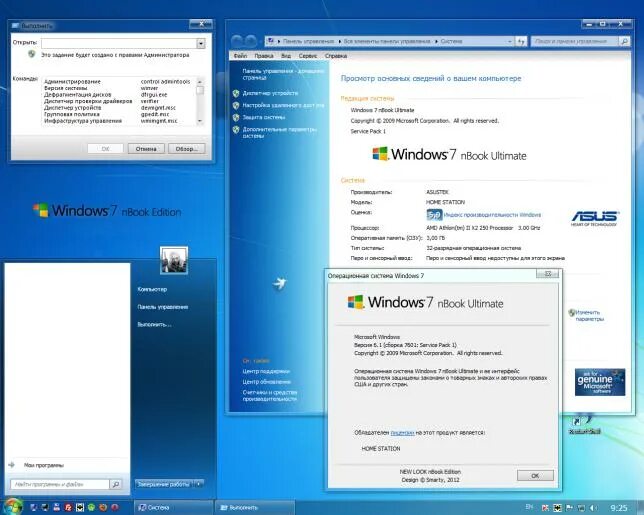Launch the green round quick launch icon
Viewport: 644px width, 515px height.
(91, 508)
